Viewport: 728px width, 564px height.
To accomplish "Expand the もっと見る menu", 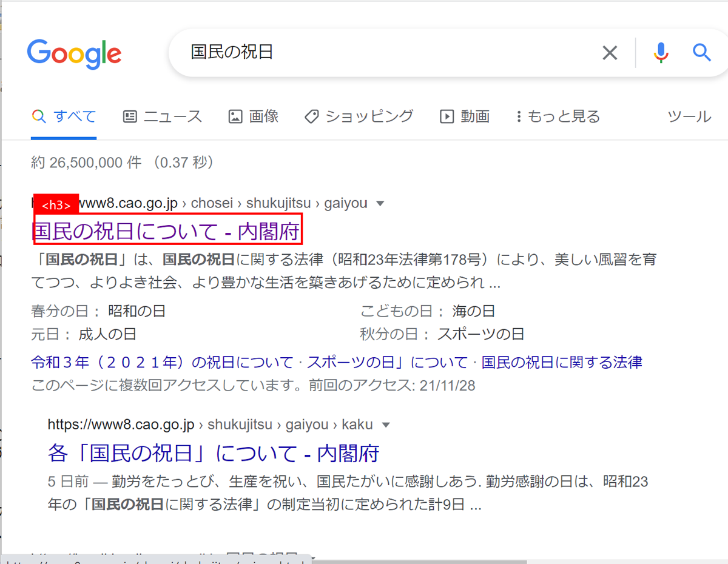I will pos(558,116).
